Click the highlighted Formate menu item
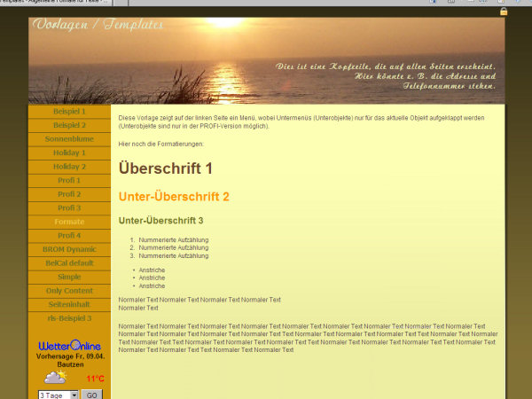Screen dimensions: 532x399 click(69, 222)
